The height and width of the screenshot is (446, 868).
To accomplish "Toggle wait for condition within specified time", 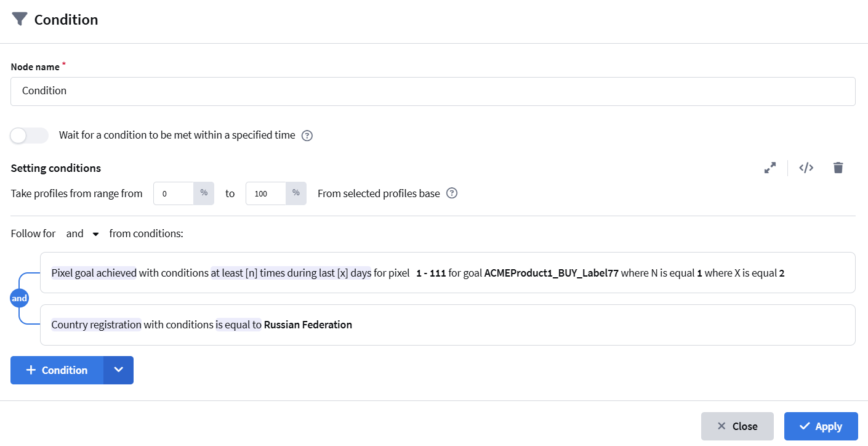I will pyautogui.click(x=30, y=136).
